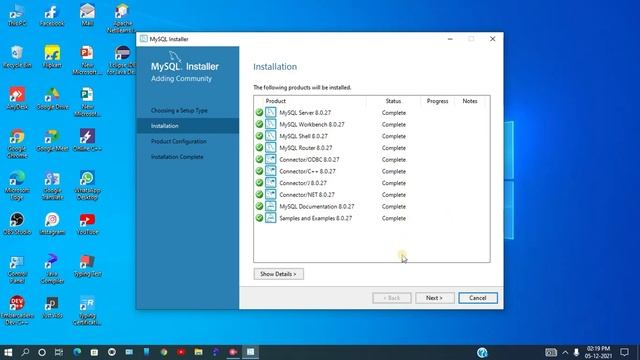Viewport: 640px width, 360px height.
Task: Select the Typing Test desktop shortcut
Action: (87, 266)
